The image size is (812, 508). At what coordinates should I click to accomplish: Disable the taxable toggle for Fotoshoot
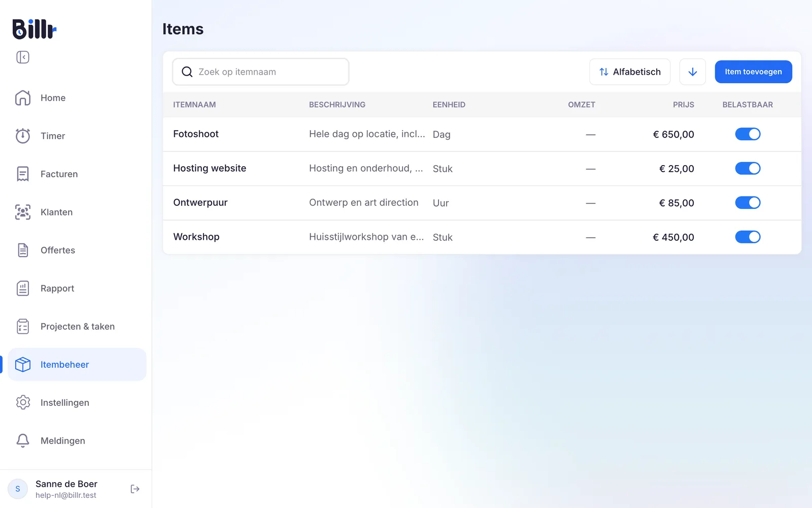(748, 134)
